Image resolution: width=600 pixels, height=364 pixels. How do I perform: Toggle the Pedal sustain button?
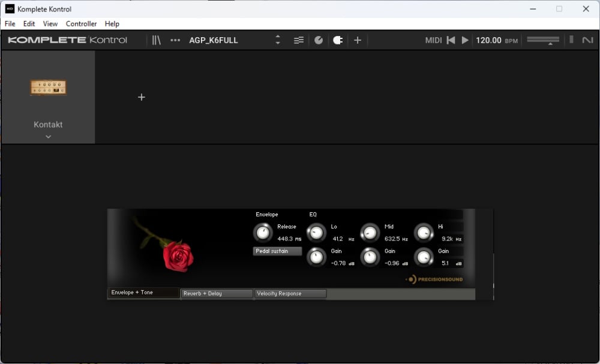point(277,251)
